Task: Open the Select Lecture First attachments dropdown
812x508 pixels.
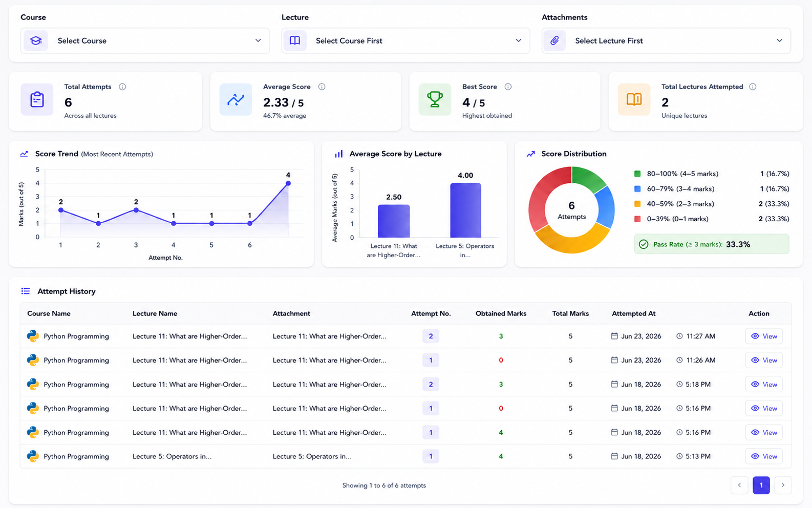Action: tap(666, 40)
